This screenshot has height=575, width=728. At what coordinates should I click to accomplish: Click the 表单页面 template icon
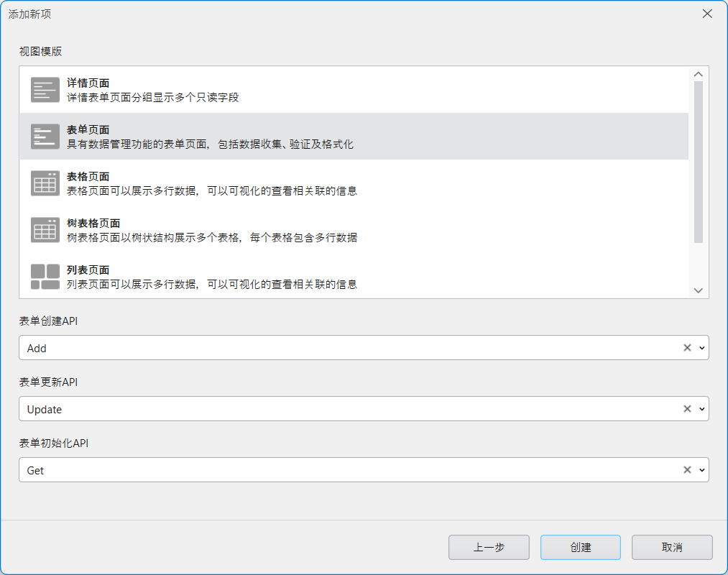45,137
